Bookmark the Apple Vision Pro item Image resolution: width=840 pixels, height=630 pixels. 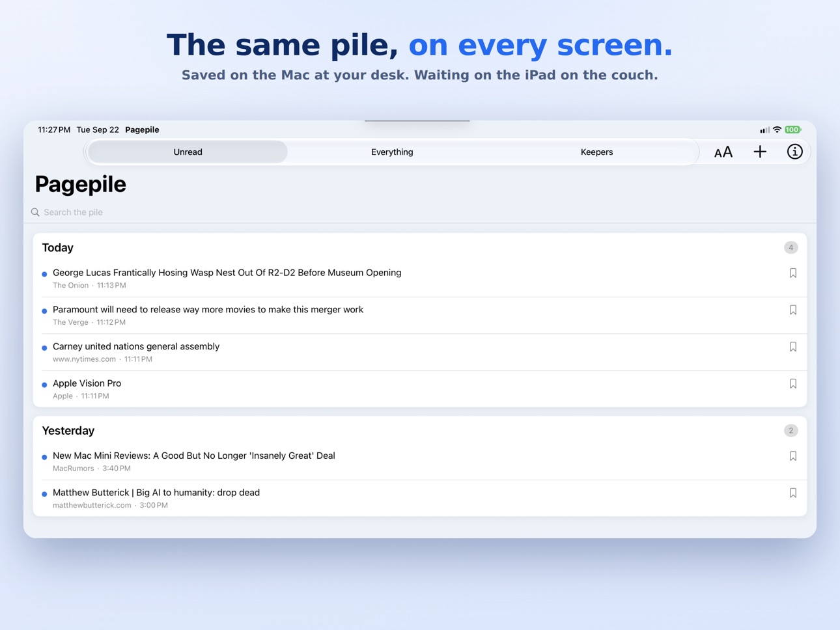tap(793, 384)
